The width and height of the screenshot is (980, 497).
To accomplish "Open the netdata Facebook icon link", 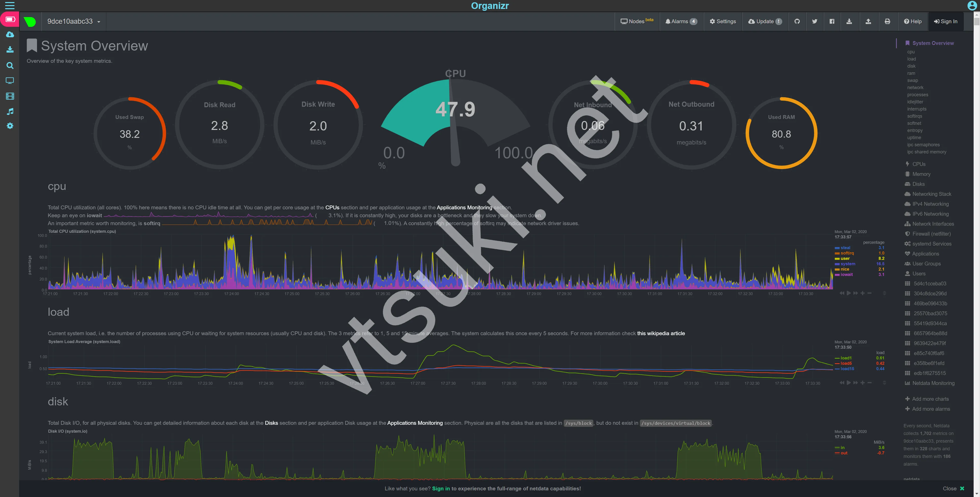I will point(832,21).
